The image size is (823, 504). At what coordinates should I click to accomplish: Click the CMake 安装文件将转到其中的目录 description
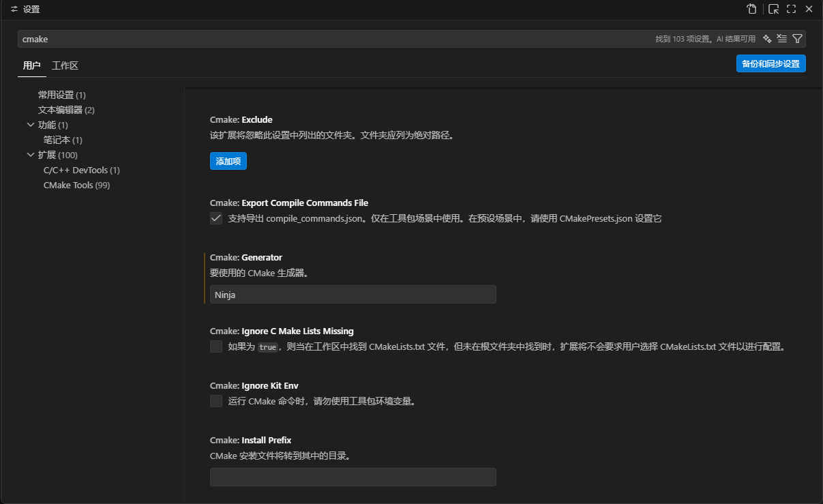click(280, 456)
